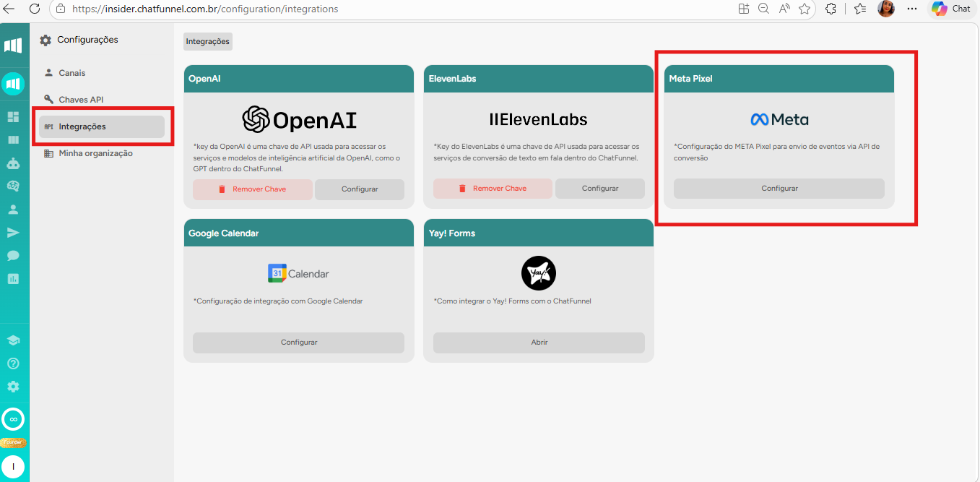This screenshot has height=482, width=980.
Task: Open the contacts person icon in sidebar
Action: pos(13,210)
